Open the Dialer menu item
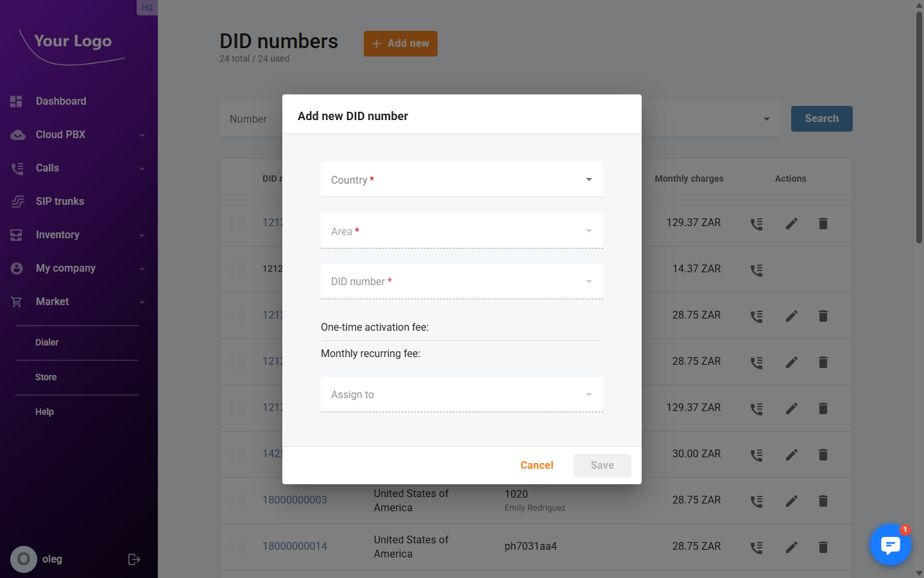This screenshot has width=924, height=578. pyautogui.click(x=47, y=342)
